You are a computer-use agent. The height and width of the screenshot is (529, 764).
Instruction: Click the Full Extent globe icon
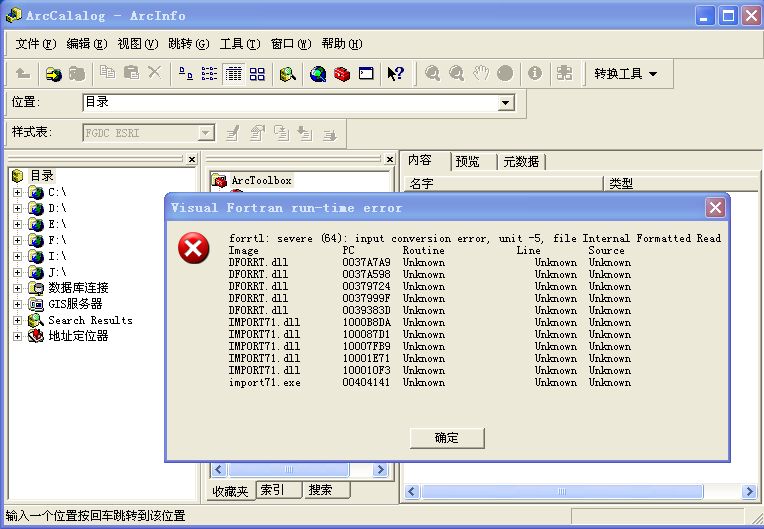[505, 74]
